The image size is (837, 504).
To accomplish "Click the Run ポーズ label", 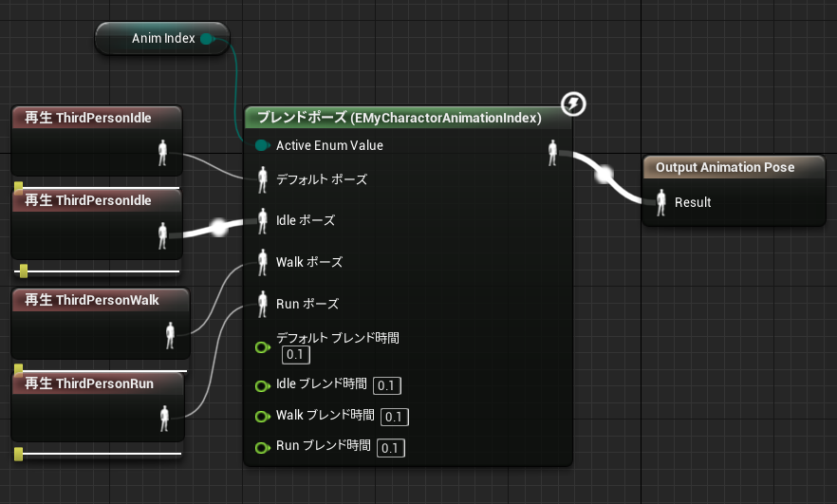I will (x=307, y=304).
